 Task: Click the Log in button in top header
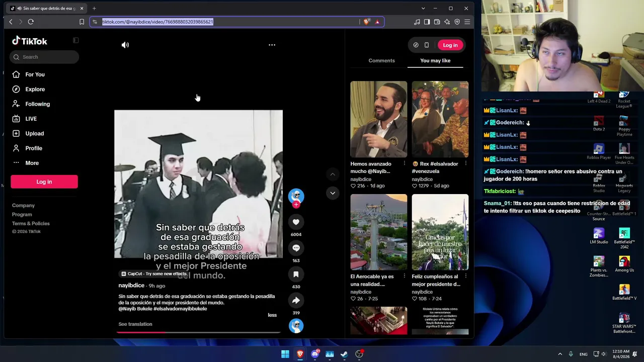click(x=450, y=45)
